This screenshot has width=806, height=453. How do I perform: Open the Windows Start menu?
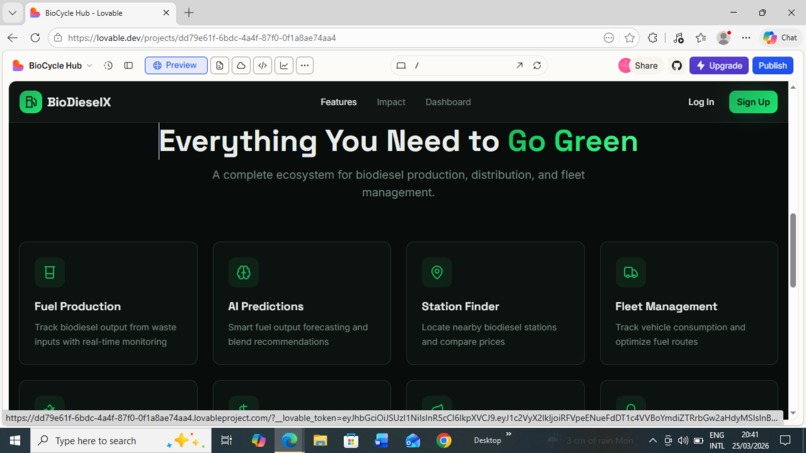tap(15, 441)
